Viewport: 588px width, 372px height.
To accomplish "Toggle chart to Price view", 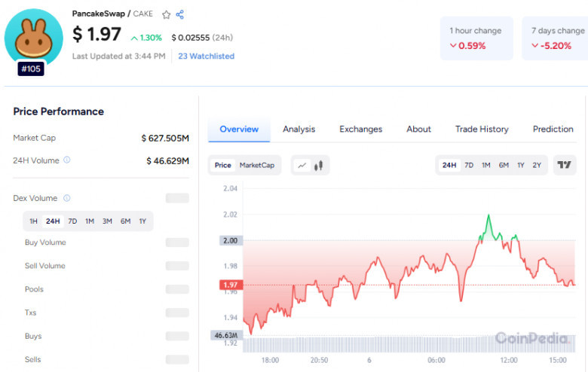I will click(x=222, y=165).
